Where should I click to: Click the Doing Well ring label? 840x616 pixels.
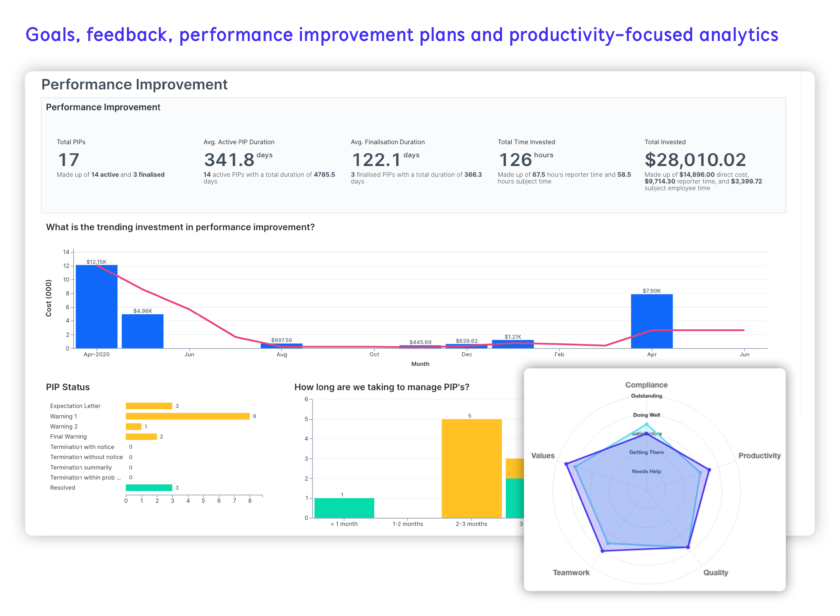point(646,415)
